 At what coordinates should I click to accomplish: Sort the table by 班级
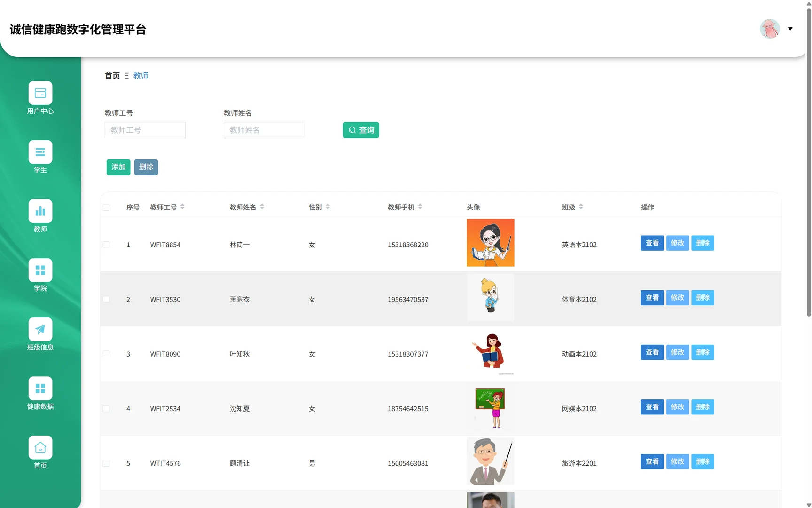click(x=581, y=206)
